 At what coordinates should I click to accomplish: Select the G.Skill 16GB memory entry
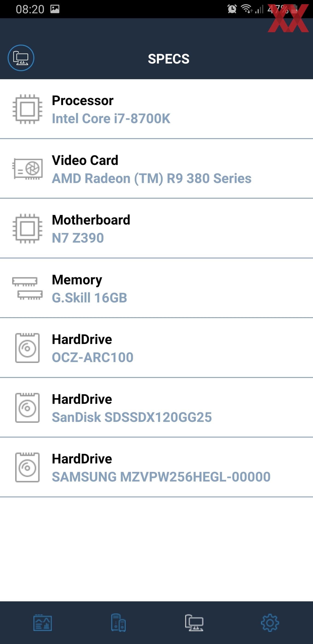156,288
